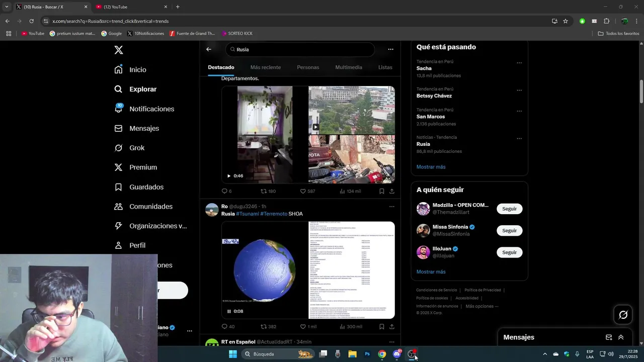The height and width of the screenshot is (362, 644).
Task: Go to Inicio home page
Action: [x=130, y=69]
